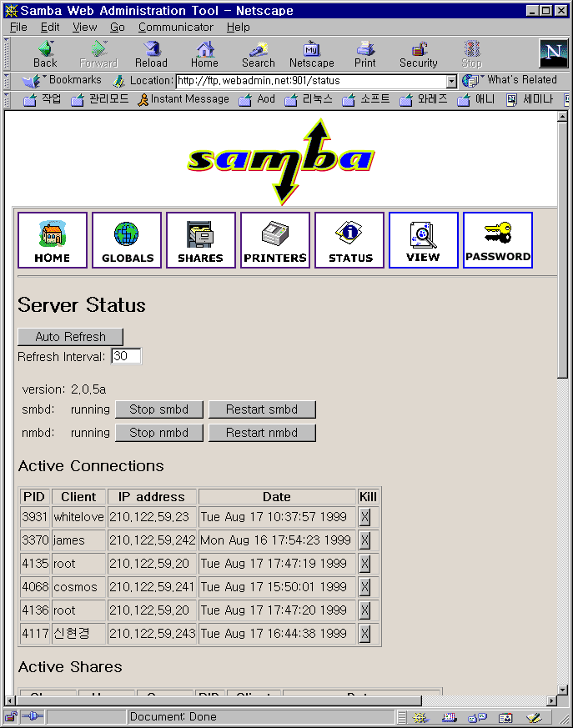Click the Stop nmbd button
This screenshot has height=728, width=573.
point(159,433)
